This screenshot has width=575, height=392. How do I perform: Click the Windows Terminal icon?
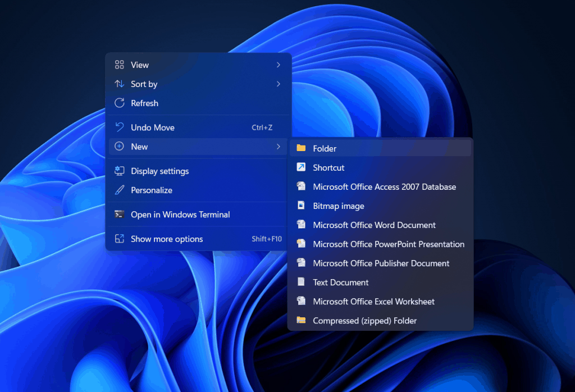(119, 215)
